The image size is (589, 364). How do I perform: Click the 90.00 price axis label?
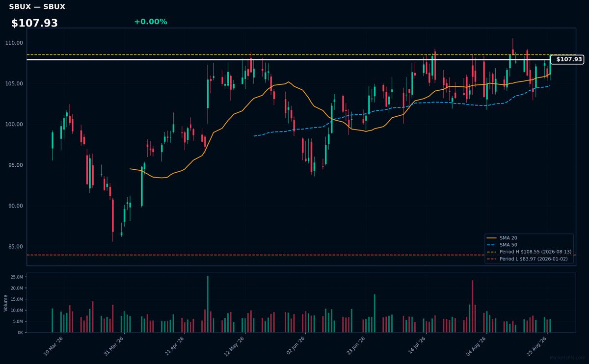coord(16,206)
